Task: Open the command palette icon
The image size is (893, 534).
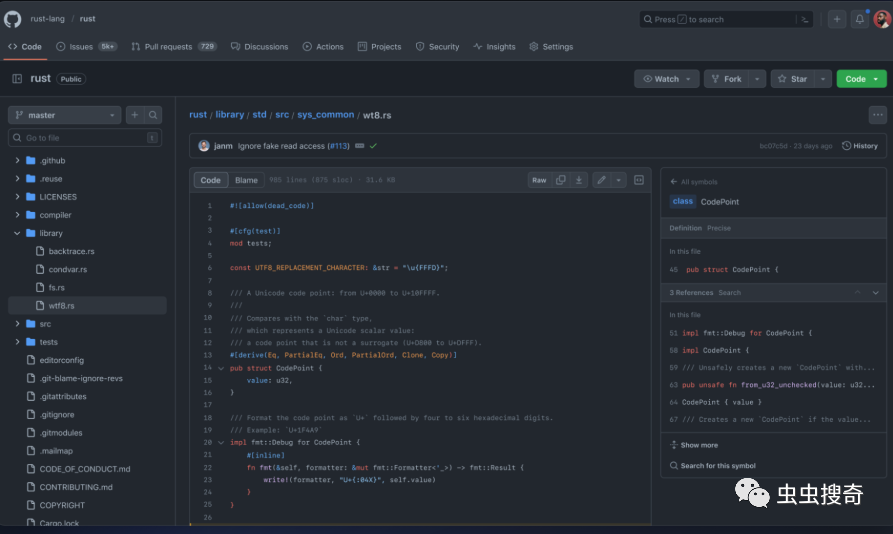Action: click(x=805, y=19)
